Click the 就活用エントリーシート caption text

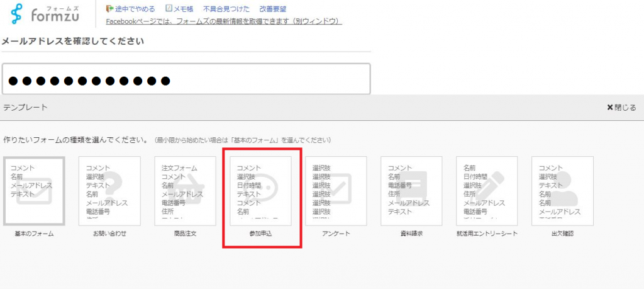[x=487, y=234]
